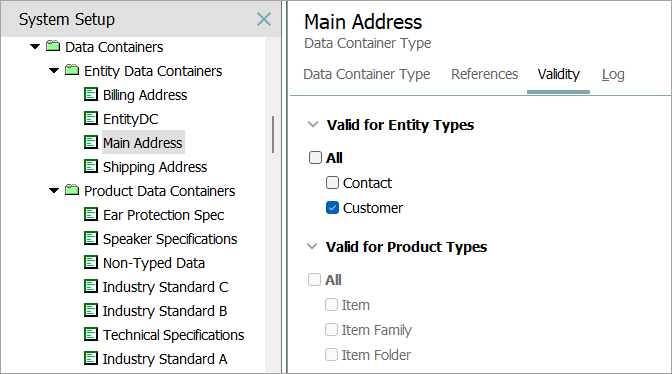Image resolution: width=672 pixels, height=374 pixels.
Task: Open the Log tab
Action: 613,75
